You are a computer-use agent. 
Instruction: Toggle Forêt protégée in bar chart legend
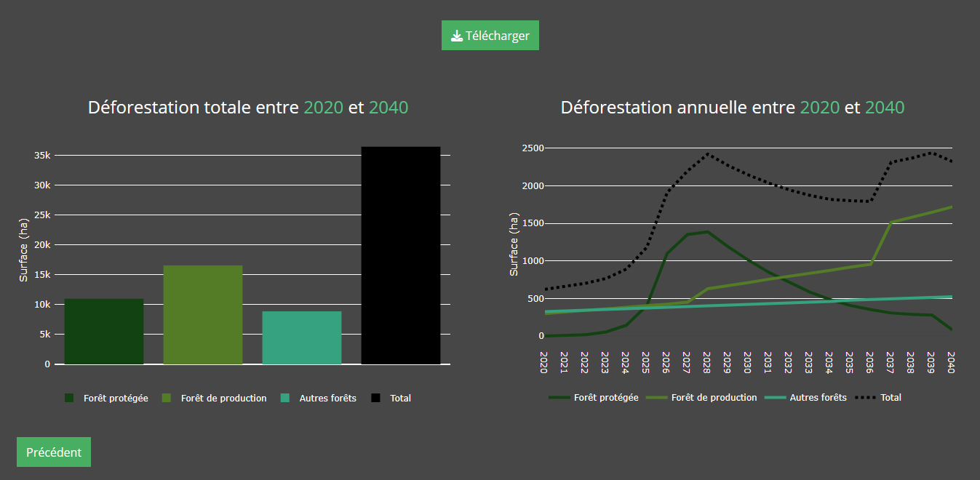click(115, 399)
